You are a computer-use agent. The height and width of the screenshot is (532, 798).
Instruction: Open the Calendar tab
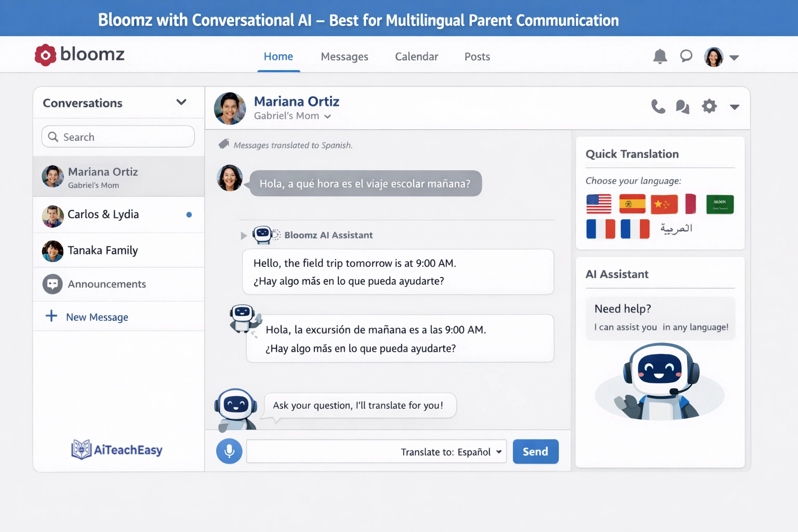point(416,57)
